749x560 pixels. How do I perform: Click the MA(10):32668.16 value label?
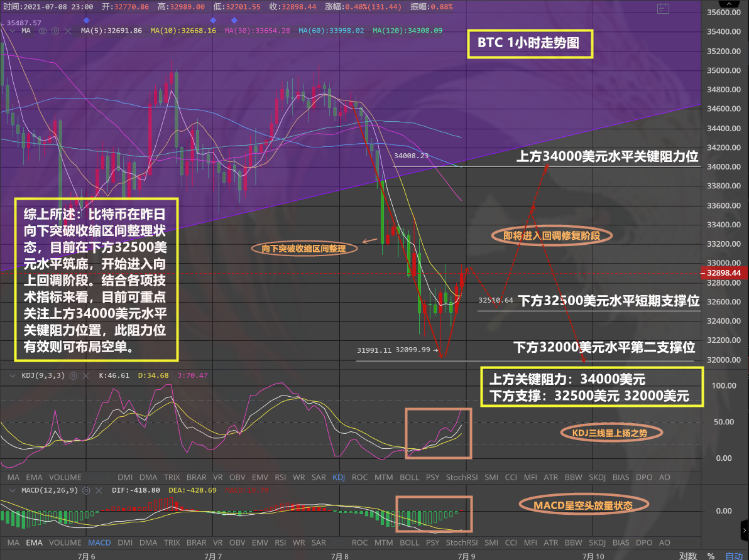point(183,31)
